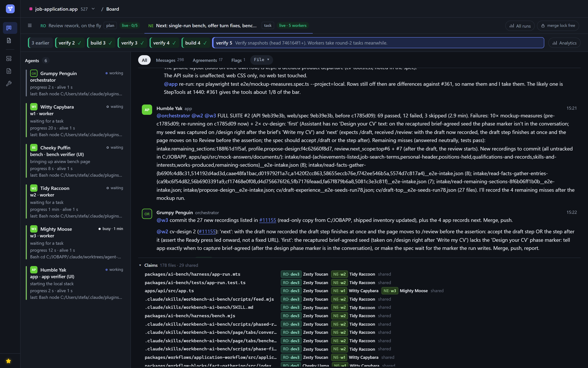Open the wrench tools sidebar icon
The width and height of the screenshot is (588, 368).
pyautogui.click(x=9, y=84)
